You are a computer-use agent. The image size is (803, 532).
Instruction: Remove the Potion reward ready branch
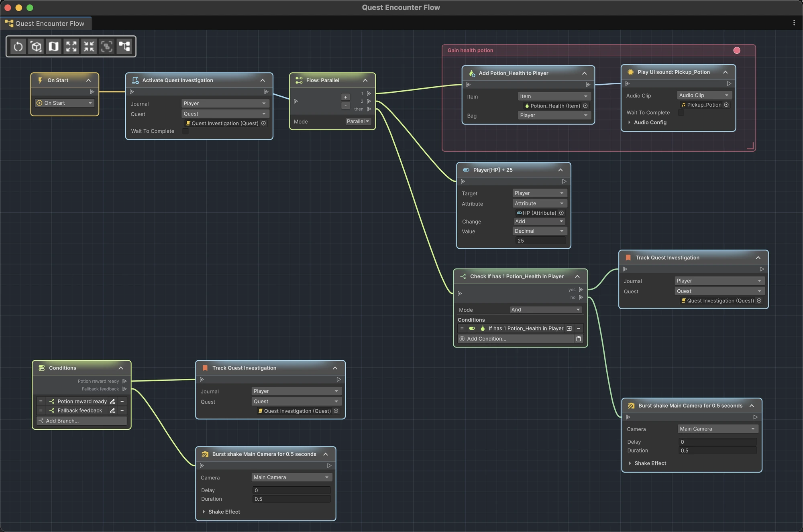[122, 401]
